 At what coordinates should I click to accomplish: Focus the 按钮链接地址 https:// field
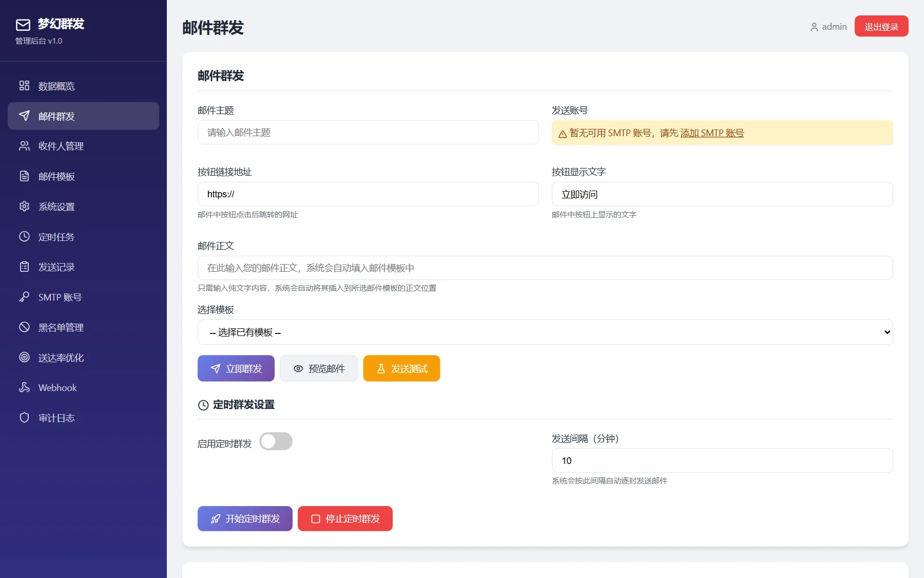pyautogui.click(x=368, y=194)
